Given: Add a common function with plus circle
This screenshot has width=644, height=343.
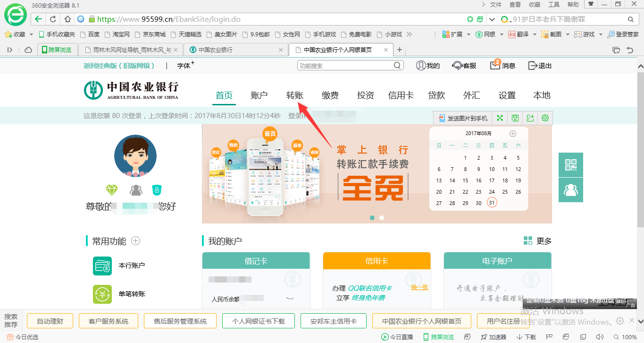Looking at the screenshot, I should (136, 241).
